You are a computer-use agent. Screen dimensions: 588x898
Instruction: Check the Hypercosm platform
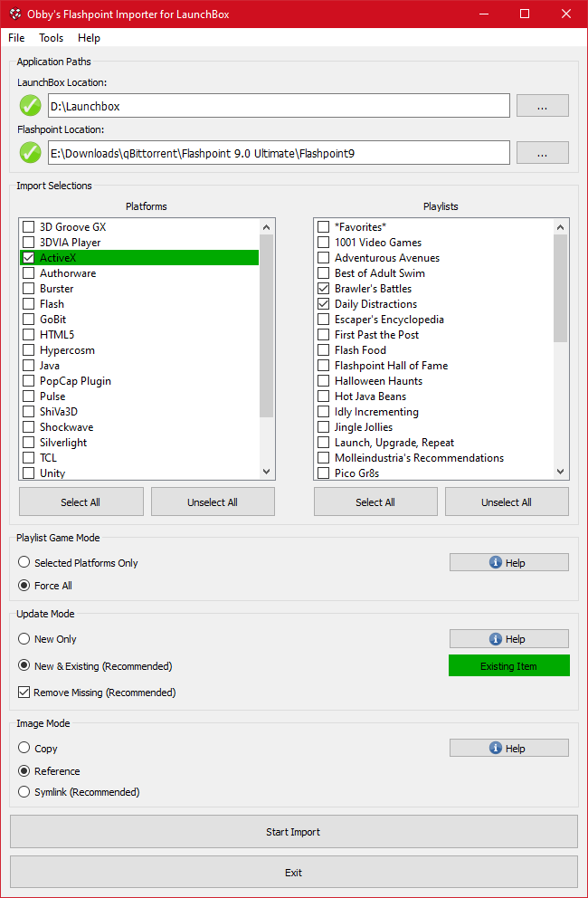tap(29, 350)
